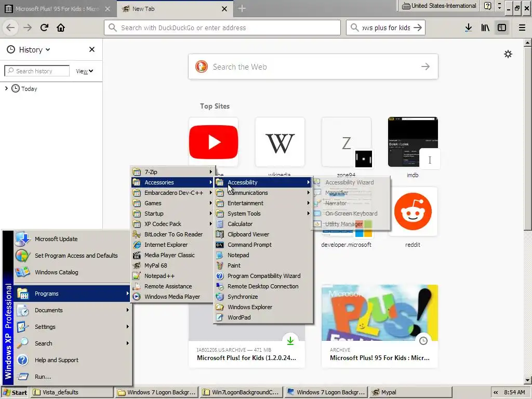Launch Calculator from Accessories menu
This screenshot has width=532, height=399.
263,224
